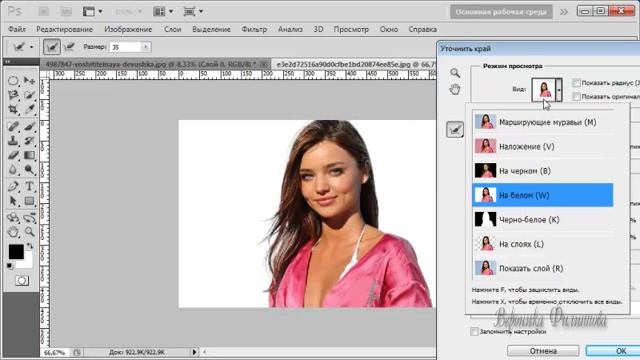The height and width of the screenshot is (360, 640).
Task: Click the Отмена button
Action: (x=543, y=351)
